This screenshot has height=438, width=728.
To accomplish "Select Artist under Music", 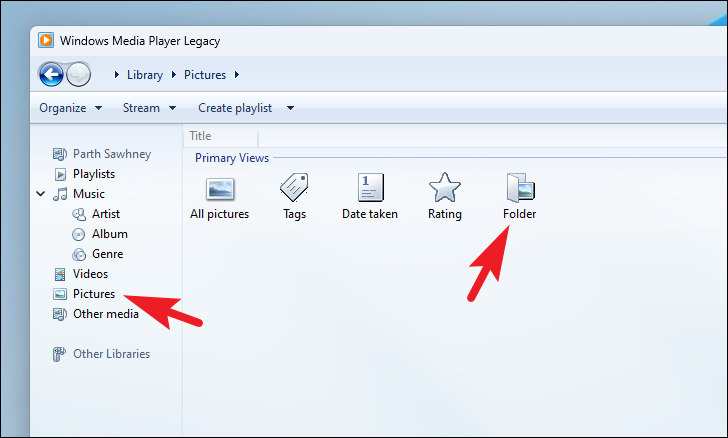I will pyautogui.click(x=106, y=214).
